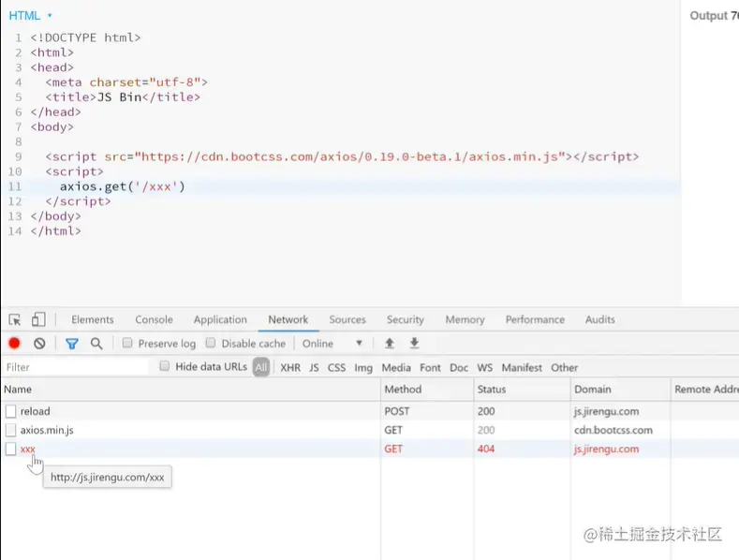The image size is (739, 560).
Task: Filter requests by XHR
Action: coord(290,368)
